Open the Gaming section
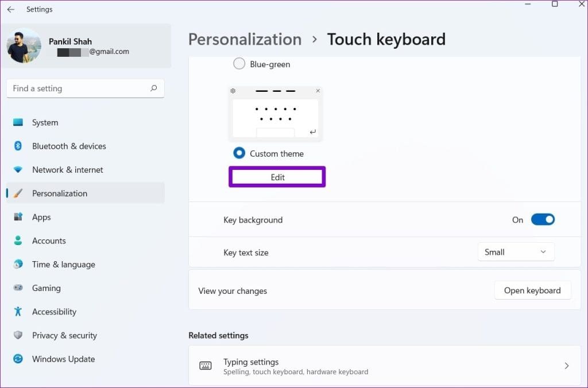The width and height of the screenshot is (588, 388). tap(46, 288)
